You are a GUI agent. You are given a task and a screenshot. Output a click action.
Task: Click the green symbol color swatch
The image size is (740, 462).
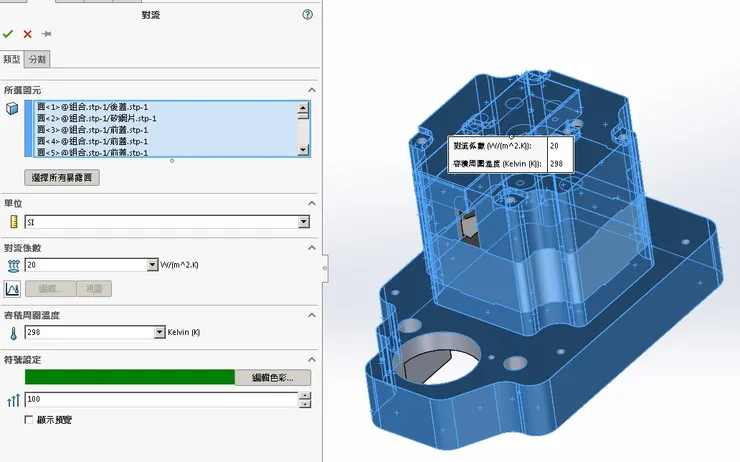130,377
